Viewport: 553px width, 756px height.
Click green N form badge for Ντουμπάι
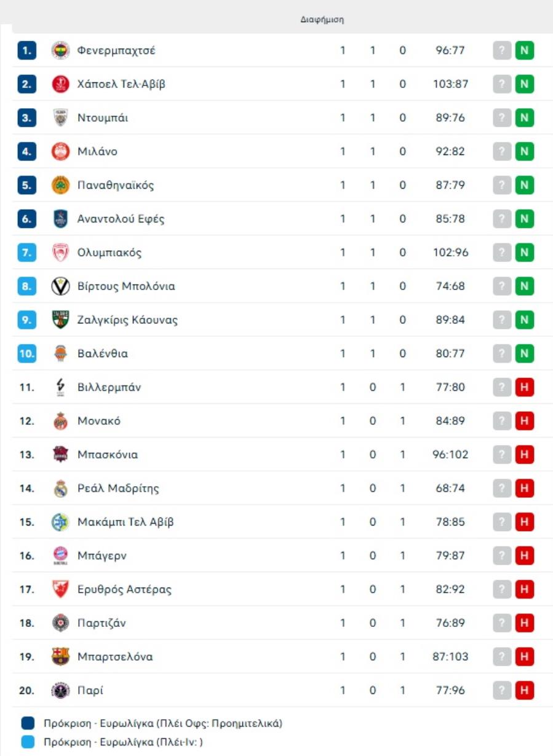point(524,118)
